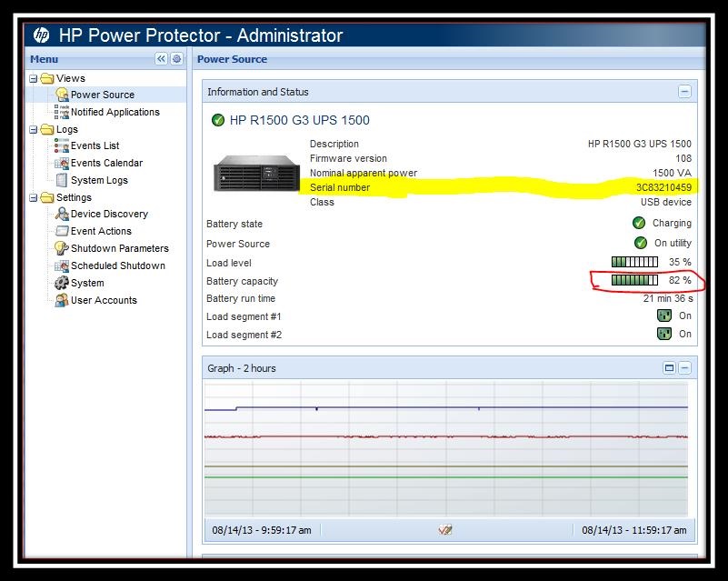
Task: Maximize the Graph - 2 hours panel
Action: [669, 368]
